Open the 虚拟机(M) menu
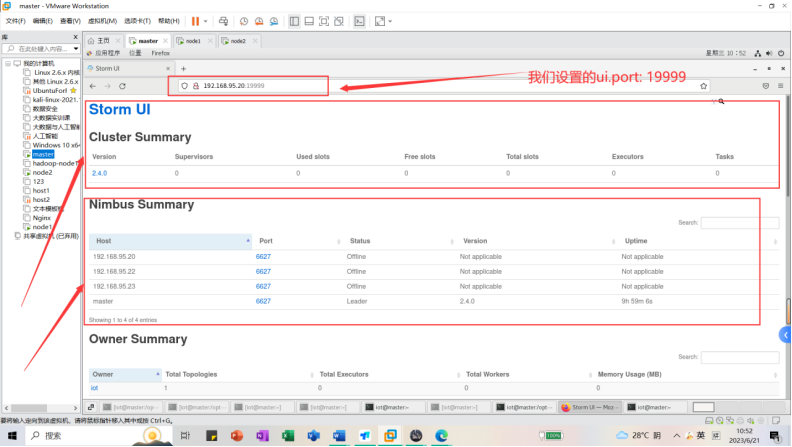Viewport: 792px width, 447px height. coord(102,21)
